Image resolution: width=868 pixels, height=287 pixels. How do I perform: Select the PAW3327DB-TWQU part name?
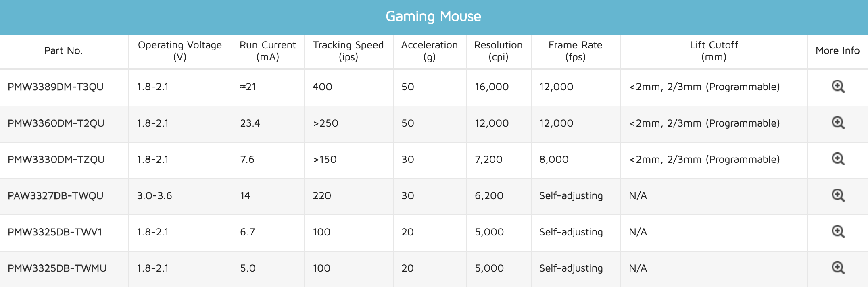56,196
